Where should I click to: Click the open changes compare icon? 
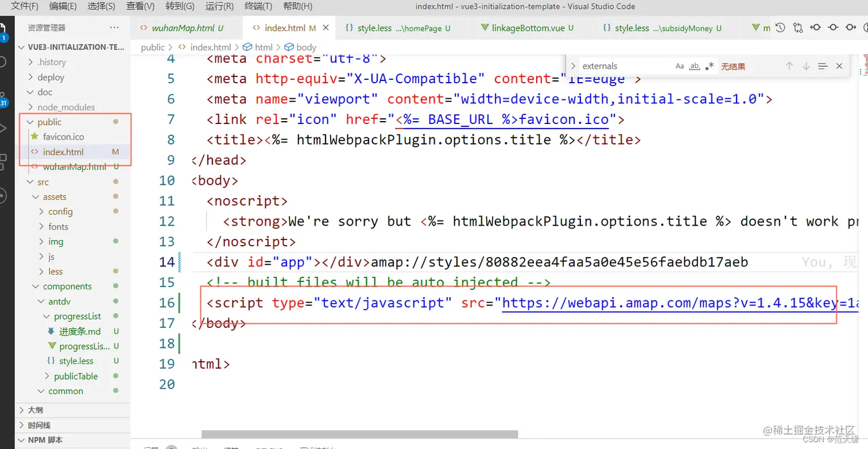[x=798, y=28]
